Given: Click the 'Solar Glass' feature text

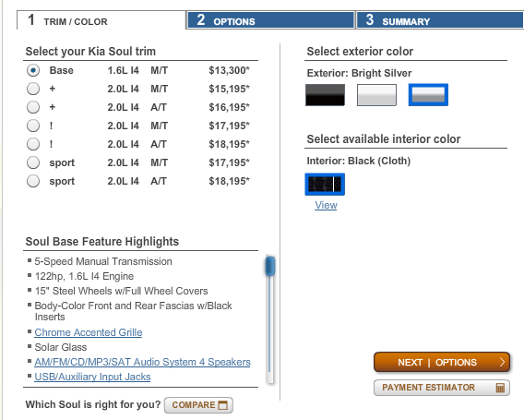Looking at the screenshot, I should pyautogui.click(x=61, y=347).
